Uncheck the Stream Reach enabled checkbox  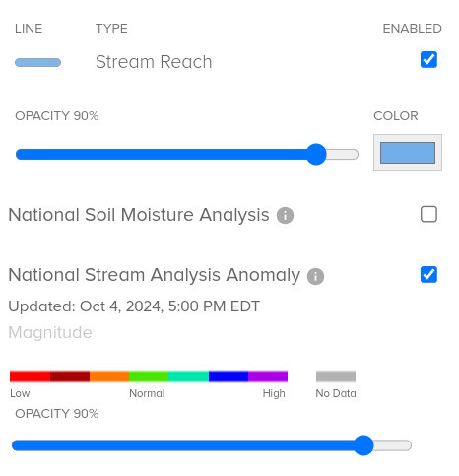(x=428, y=59)
